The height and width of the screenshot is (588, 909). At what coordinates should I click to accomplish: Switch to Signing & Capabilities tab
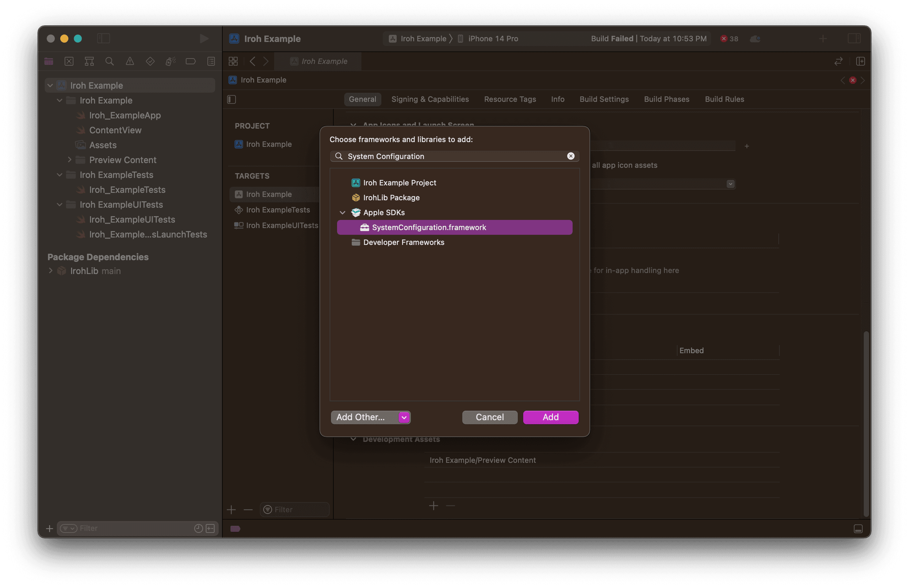[x=430, y=99]
